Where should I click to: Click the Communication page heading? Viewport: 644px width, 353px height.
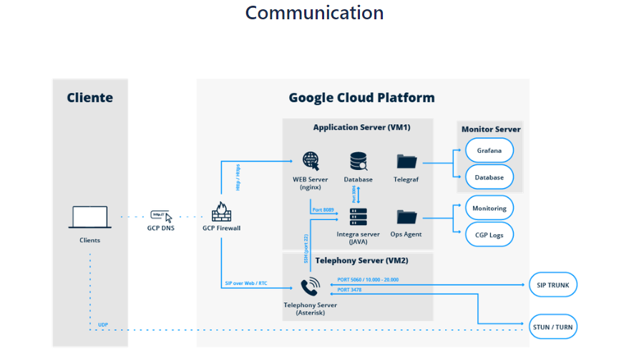click(x=314, y=13)
